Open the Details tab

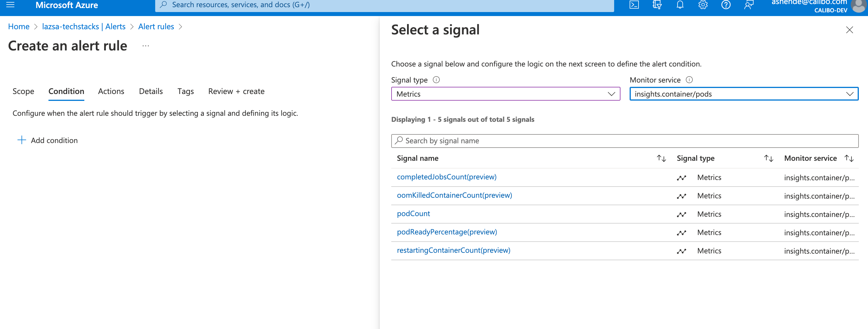[x=151, y=91]
